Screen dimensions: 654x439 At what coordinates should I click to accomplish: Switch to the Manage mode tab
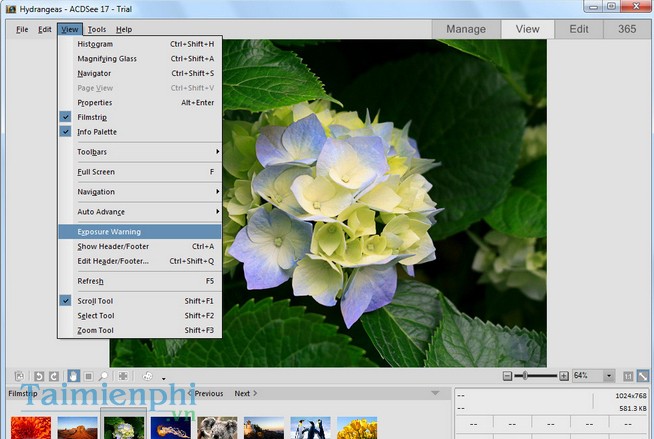point(465,29)
